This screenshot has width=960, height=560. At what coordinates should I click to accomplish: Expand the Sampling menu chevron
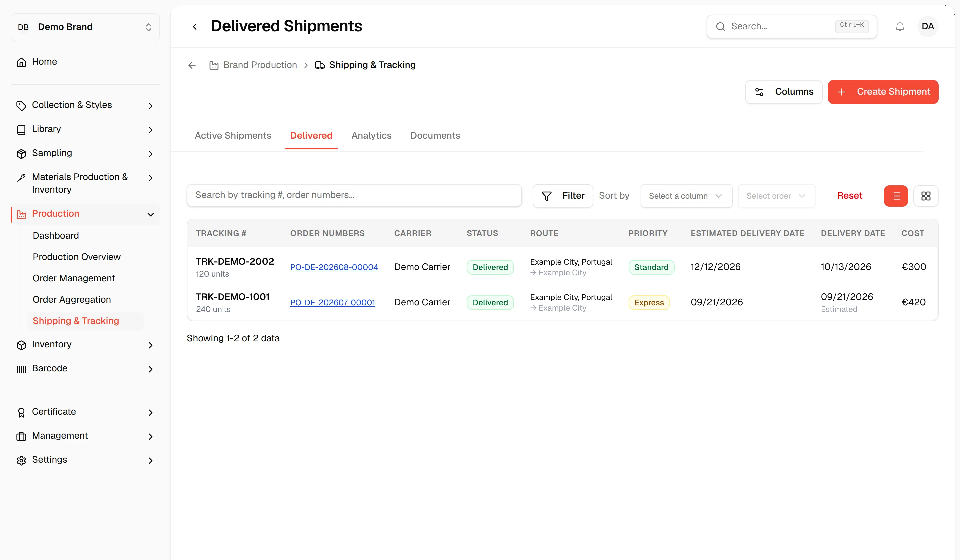[x=150, y=154]
